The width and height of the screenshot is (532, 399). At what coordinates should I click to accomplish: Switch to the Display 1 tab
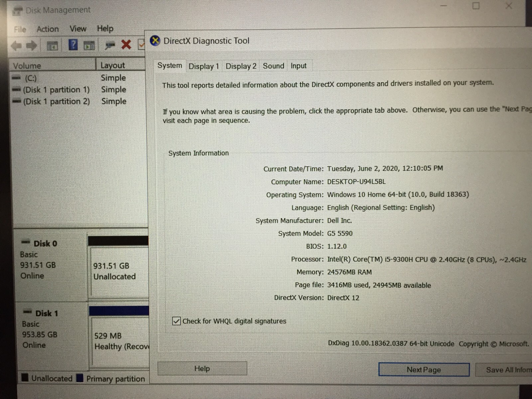click(203, 66)
